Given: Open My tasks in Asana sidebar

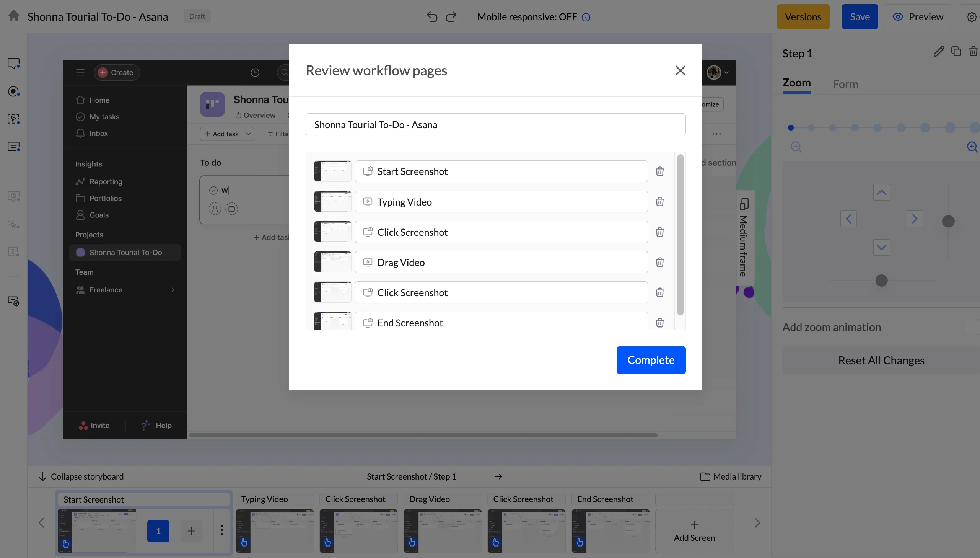Looking at the screenshot, I should pos(98,116).
